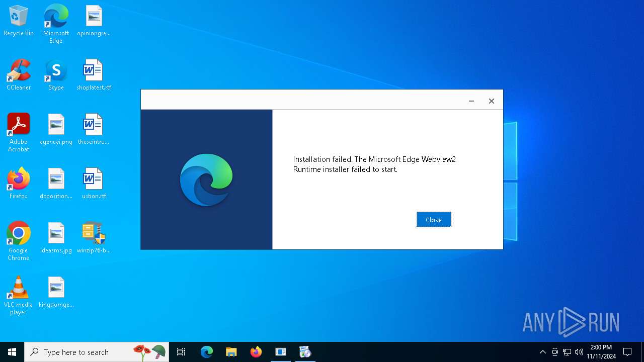Select the ideasms.jpg file icon

pos(56,238)
